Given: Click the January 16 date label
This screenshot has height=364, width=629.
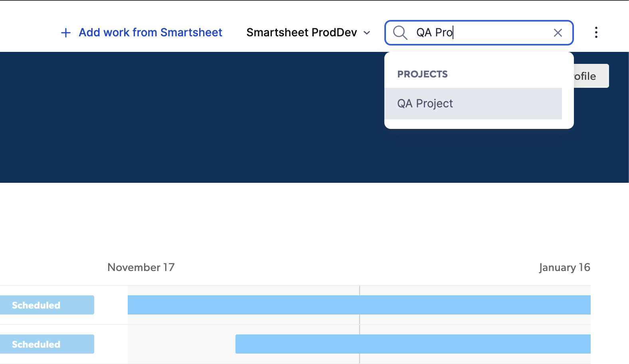Looking at the screenshot, I should point(565,267).
